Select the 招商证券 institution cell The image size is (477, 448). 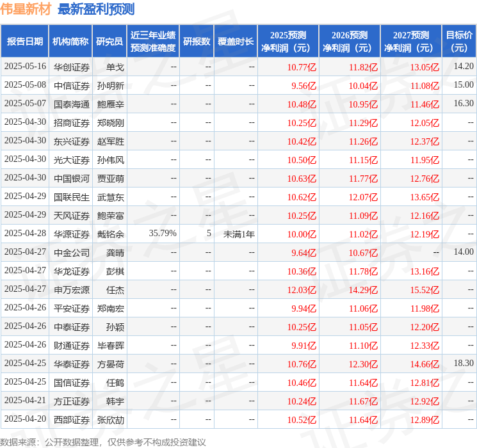[x=72, y=123]
